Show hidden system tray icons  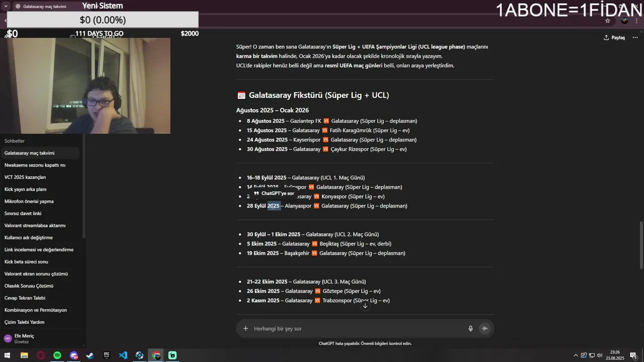click(576, 355)
